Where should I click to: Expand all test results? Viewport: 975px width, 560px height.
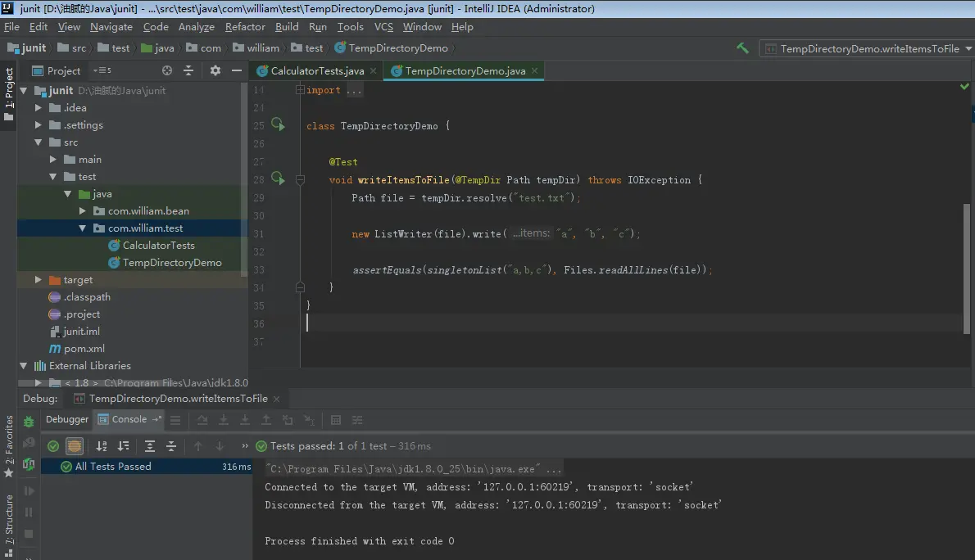150,445
